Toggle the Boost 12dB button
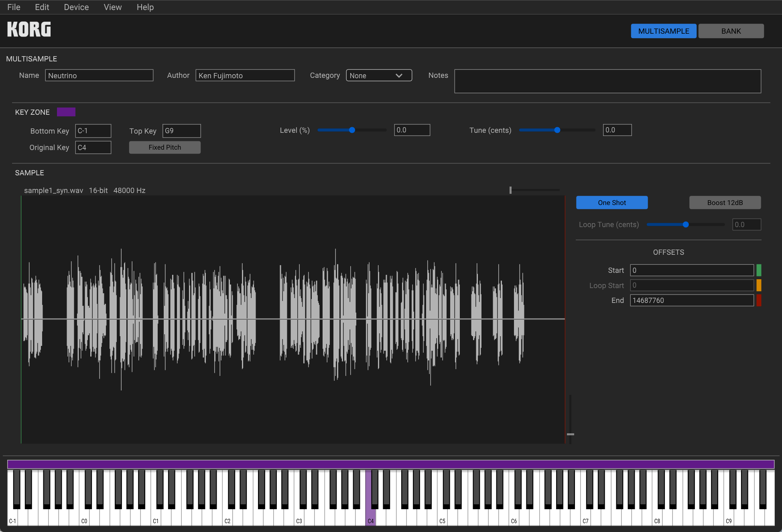Screen dimensions: 782x532 coord(725,203)
